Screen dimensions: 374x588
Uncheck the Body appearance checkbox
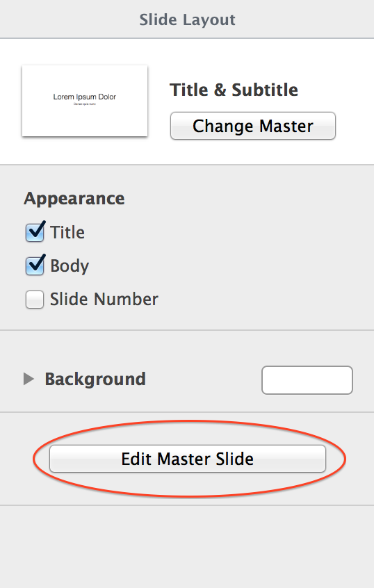click(35, 266)
